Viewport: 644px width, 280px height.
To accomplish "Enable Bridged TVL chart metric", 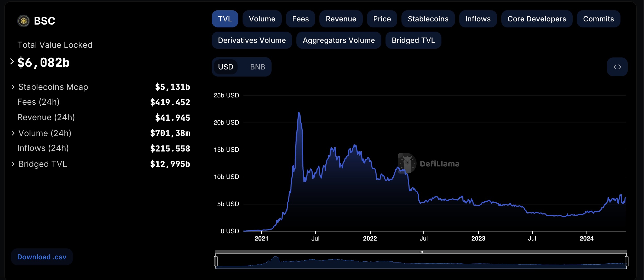I will pos(413,40).
